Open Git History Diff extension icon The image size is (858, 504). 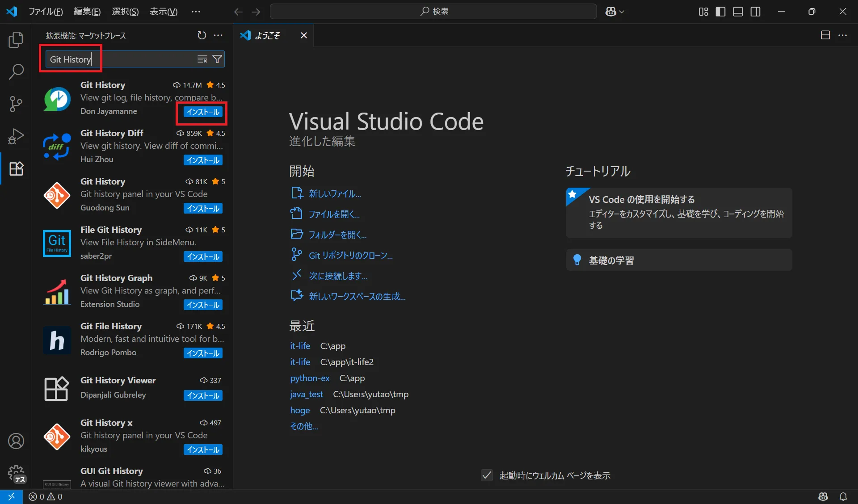[57, 147]
